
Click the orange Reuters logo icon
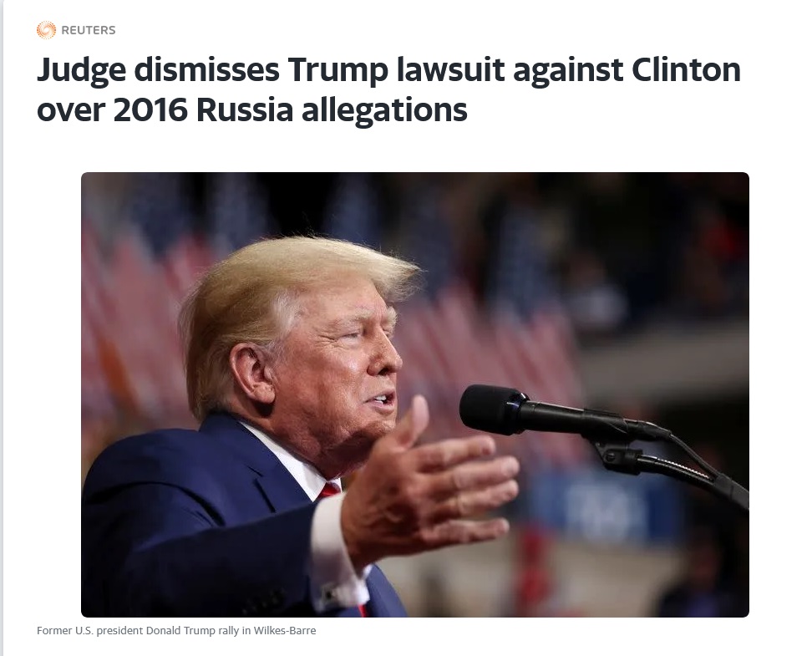pos(46,30)
